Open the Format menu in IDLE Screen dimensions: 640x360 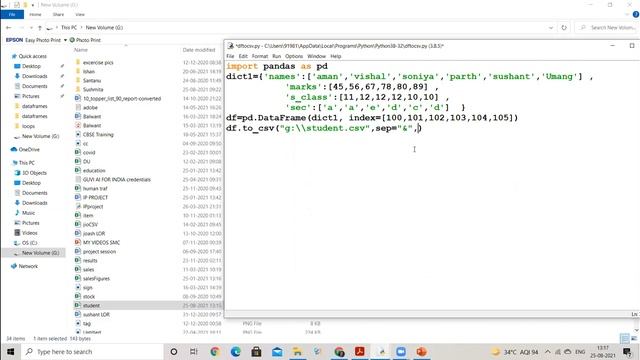coord(260,56)
